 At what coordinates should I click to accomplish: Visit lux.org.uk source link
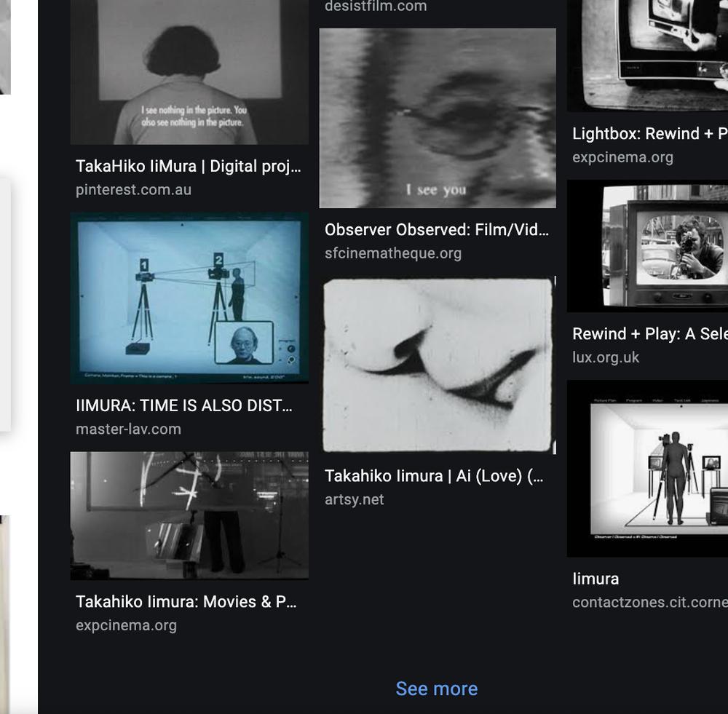click(x=606, y=357)
